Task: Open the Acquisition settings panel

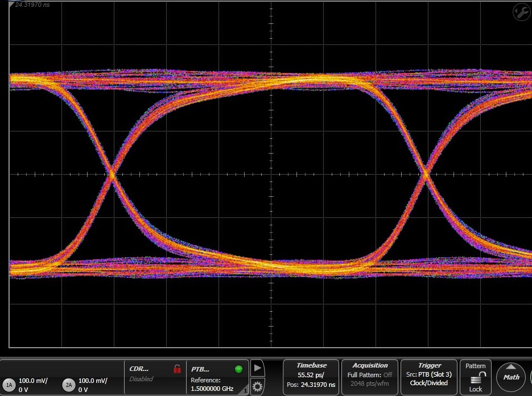Action: [370, 377]
